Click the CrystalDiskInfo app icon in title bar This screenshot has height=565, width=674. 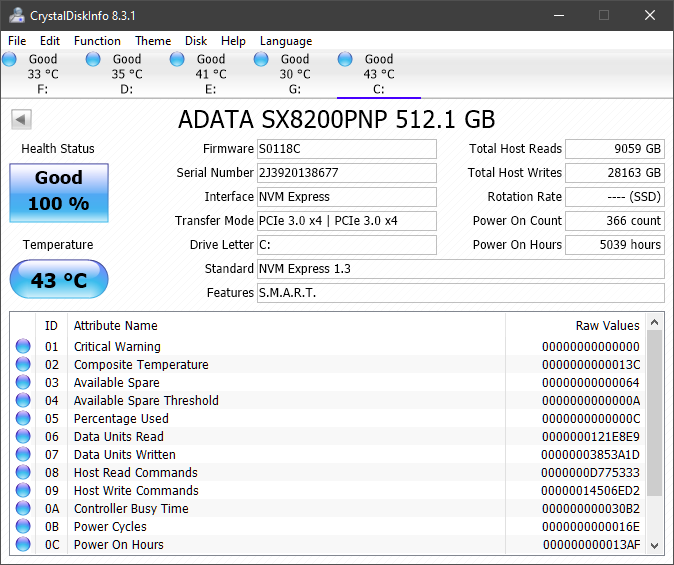click(17, 15)
